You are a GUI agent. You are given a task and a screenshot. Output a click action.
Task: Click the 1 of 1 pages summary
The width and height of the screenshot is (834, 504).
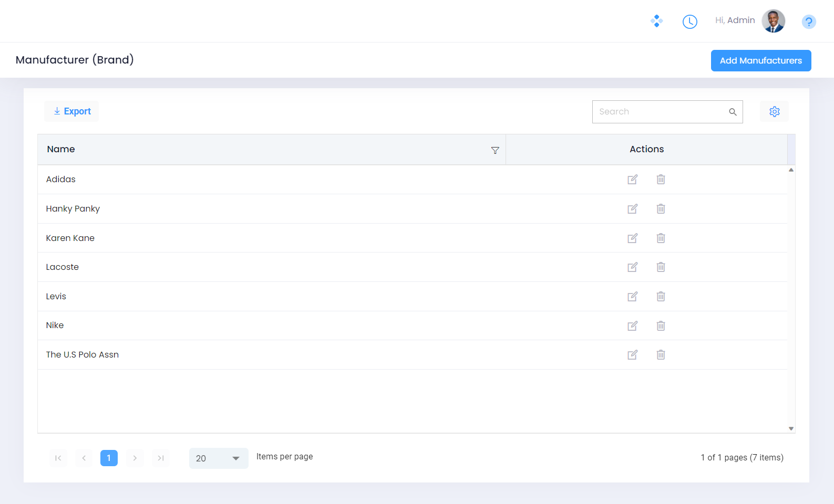coord(742,458)
